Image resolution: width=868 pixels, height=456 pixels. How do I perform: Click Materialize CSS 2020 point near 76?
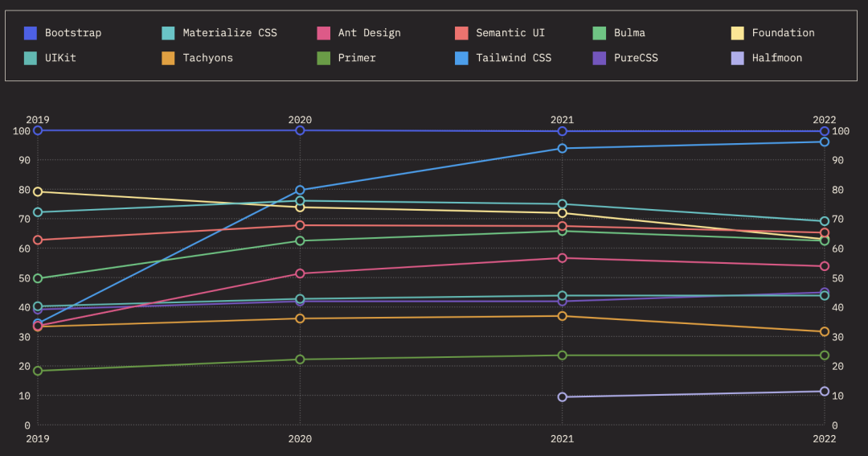coord(300,200)
